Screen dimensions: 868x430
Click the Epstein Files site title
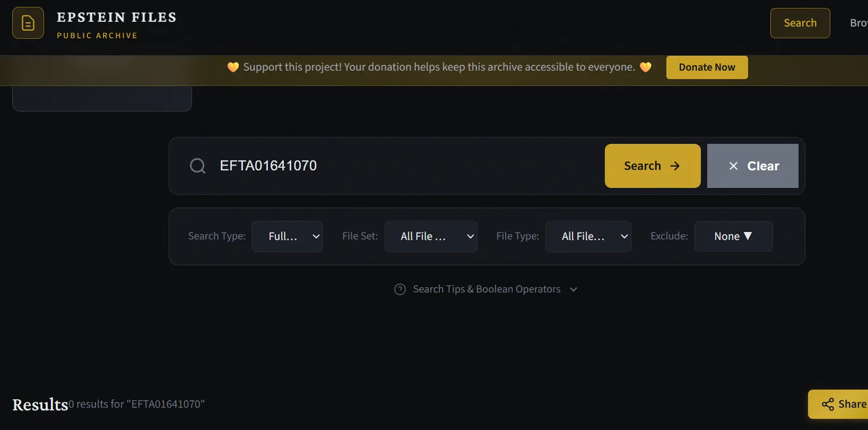click(117, 17)
